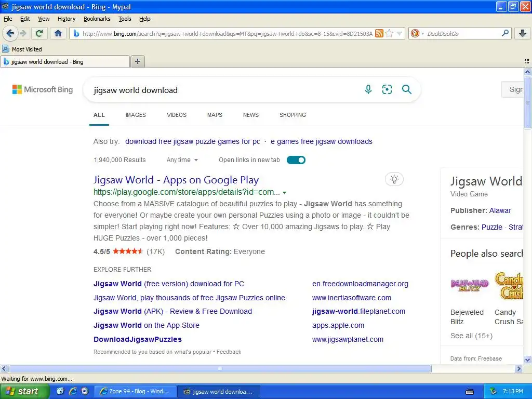Switch to the MAPS search tab
The image size is (532, 399).
click(x=215, y=115)
